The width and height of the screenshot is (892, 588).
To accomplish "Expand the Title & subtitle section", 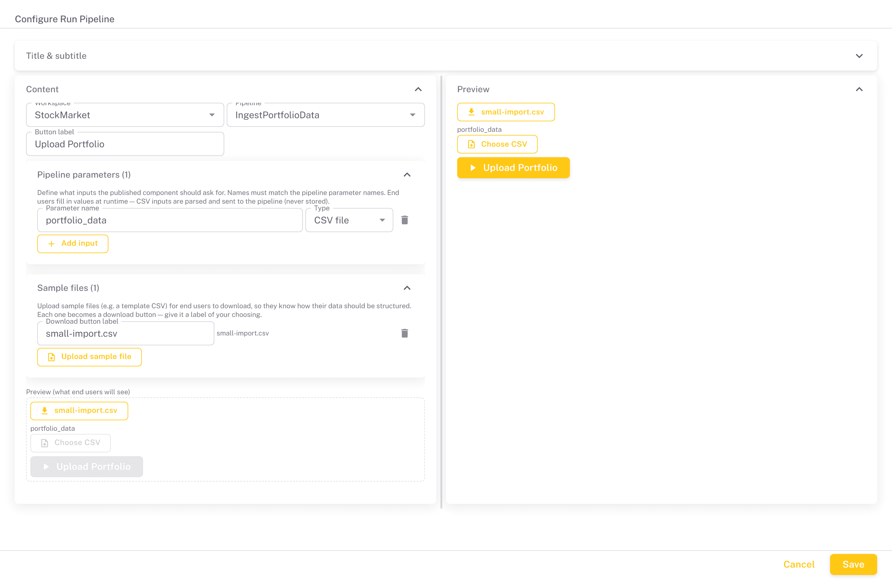I will click(859, 56).
